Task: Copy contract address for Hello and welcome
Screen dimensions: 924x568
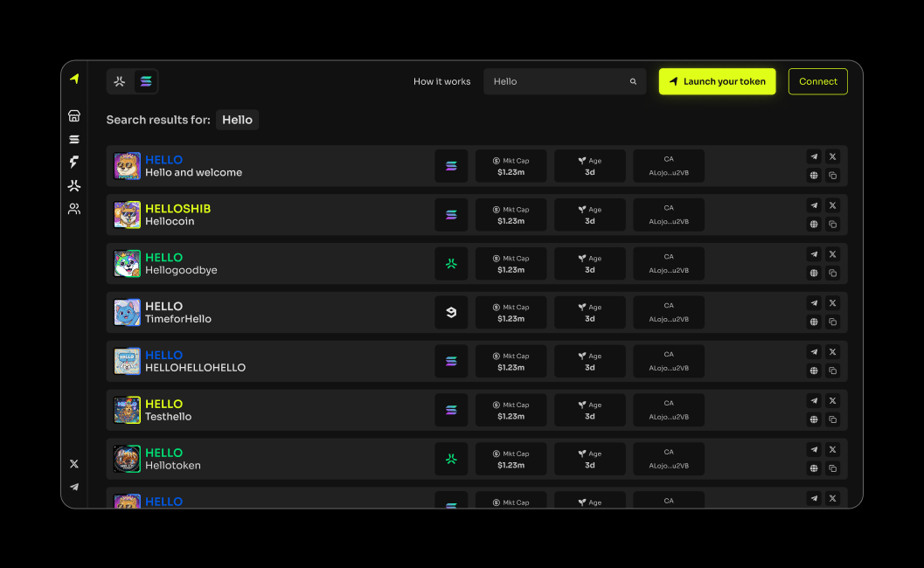Action: coord(832,176)
